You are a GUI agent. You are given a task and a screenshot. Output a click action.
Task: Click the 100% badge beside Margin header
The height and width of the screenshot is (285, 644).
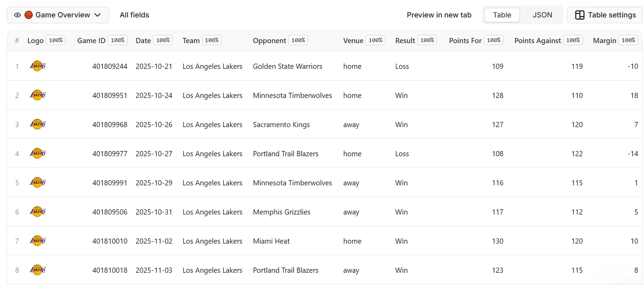click(x=628, y=40)
